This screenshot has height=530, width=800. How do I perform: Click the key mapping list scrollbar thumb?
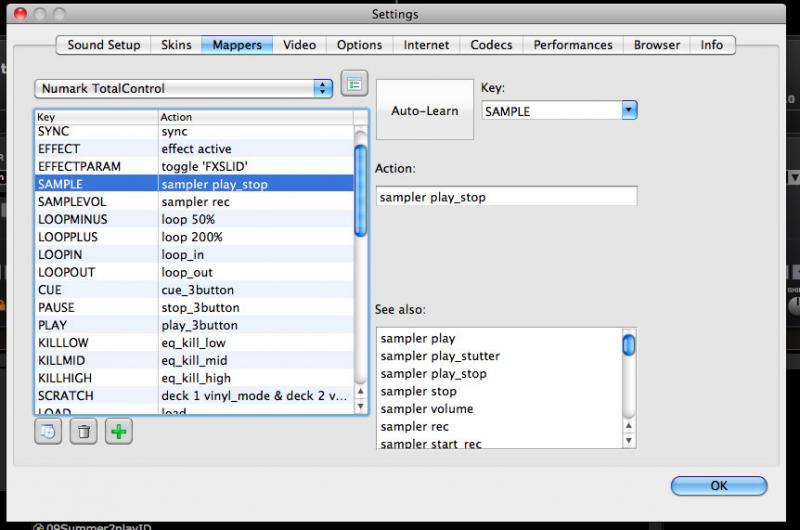pos(361,190)
